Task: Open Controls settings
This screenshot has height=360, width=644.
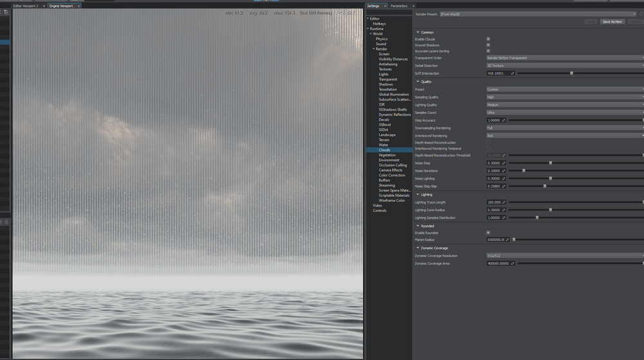Action: (379, 211)
